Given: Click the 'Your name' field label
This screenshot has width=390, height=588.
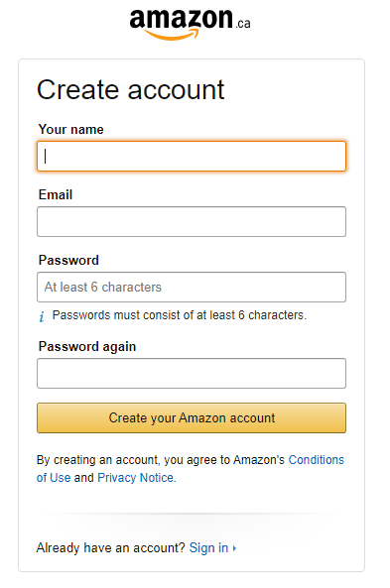Looking at the screenshot, I should pyautogui.click(x=70, y=129).
